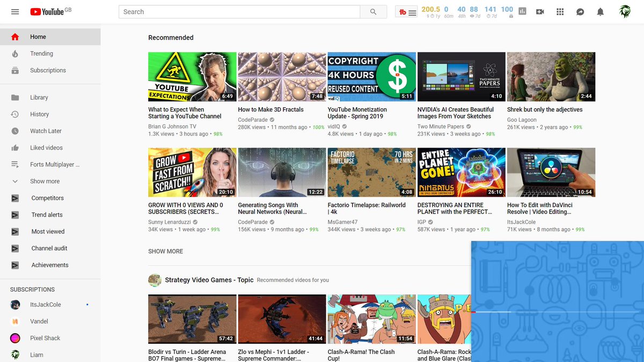Open Generating Songs With Neural Networks title
Viewport: 644px width, 362px height.
click(x=273, y=209)
